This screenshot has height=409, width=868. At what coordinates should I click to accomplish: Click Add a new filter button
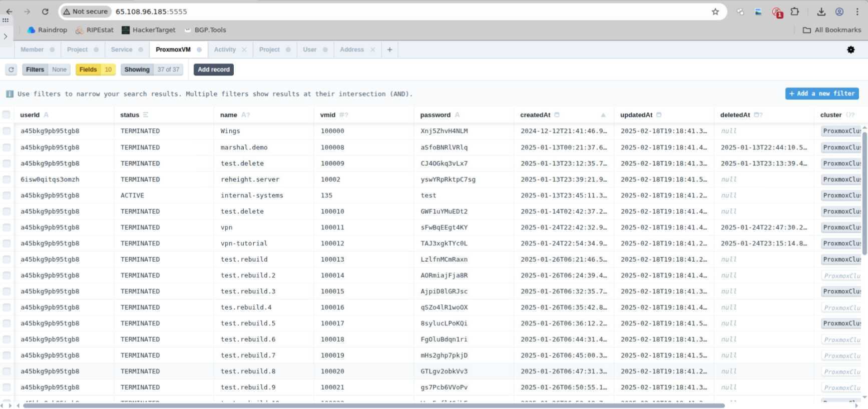(x=821, y=93)
